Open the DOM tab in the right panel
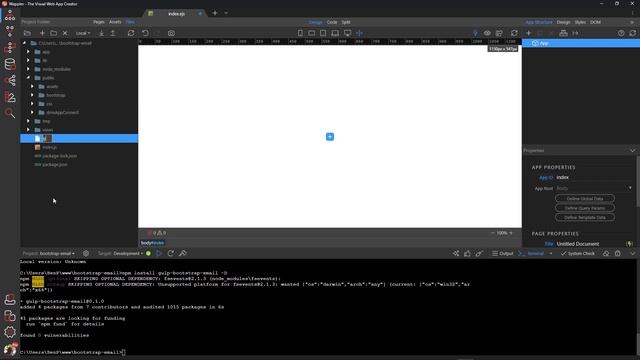This screenshot has width=640, height=360. tap(595, 22)
